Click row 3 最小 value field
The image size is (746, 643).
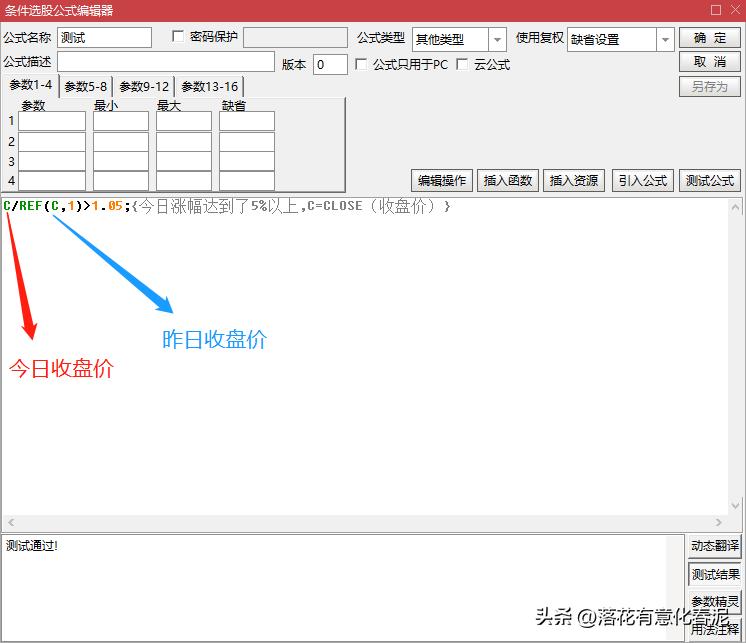point(121,161)
